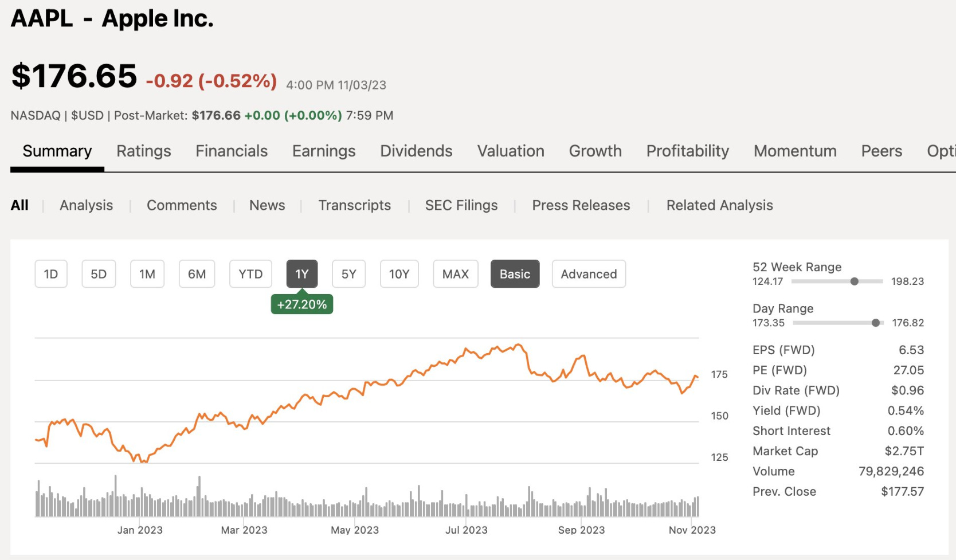Open the Summary tab

point(57,151)
